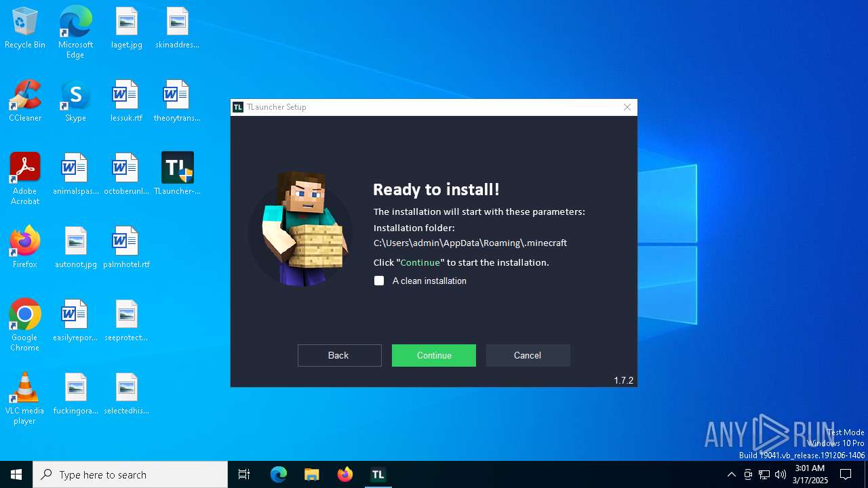This screenshot has width=868, height=488.
Task: Select the TLauncher installer desktop icon
Action: (x=177, y=175)
